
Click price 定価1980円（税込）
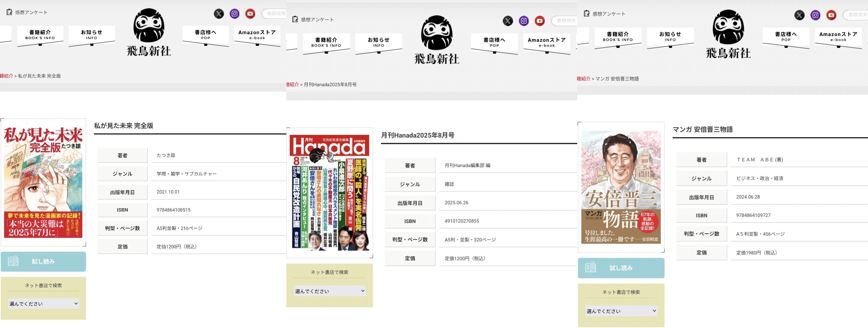756,252
